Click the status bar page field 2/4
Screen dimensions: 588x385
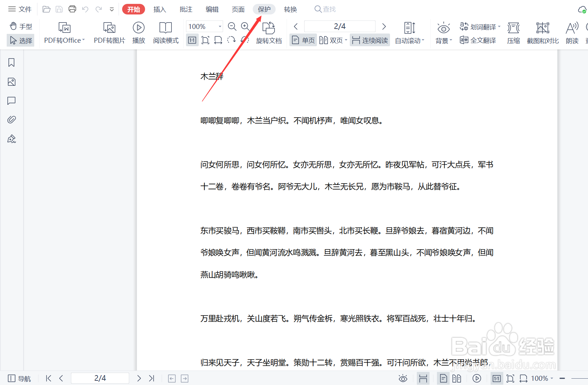tap(100, 378)
